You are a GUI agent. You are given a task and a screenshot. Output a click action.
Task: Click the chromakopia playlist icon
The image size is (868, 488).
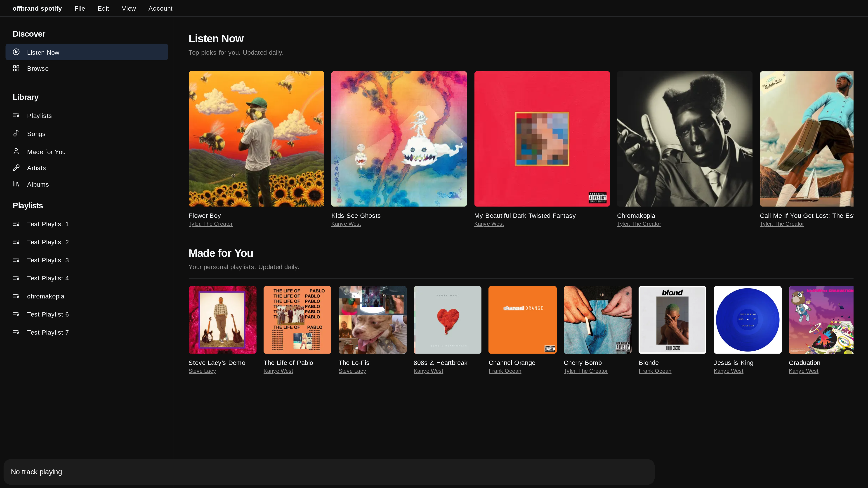[x=16, y=296]
